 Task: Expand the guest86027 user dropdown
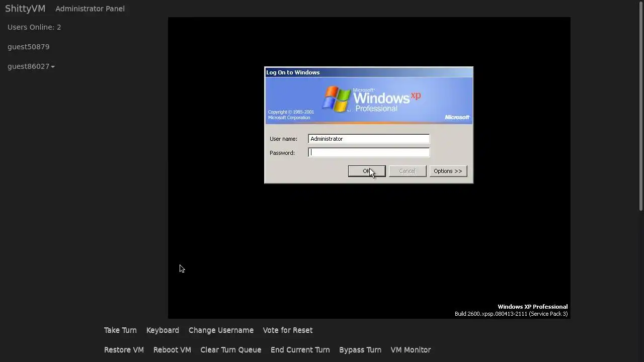pyautogui.click(x=31, y=66)
